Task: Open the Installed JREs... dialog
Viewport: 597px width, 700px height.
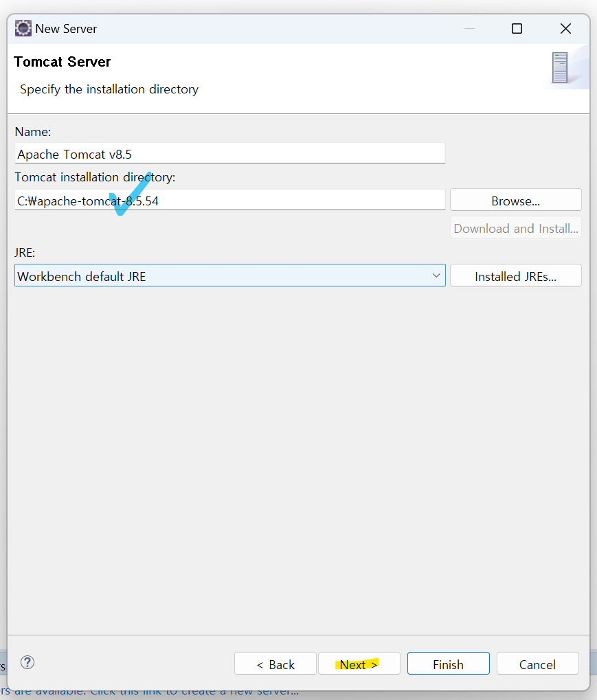Action: click(x=516, y=275)
